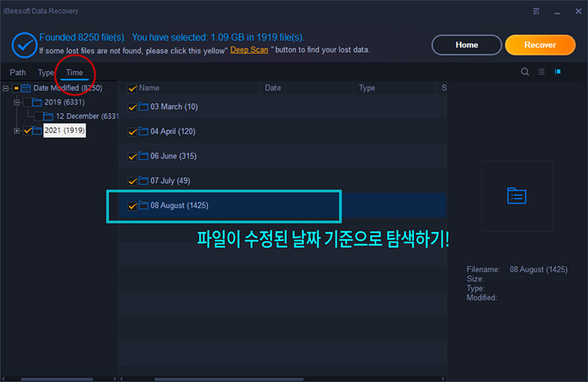This screenshot has width=588, height=382.
Task: Select the 08 August (1425) folder row
Action: pos(283,206)
